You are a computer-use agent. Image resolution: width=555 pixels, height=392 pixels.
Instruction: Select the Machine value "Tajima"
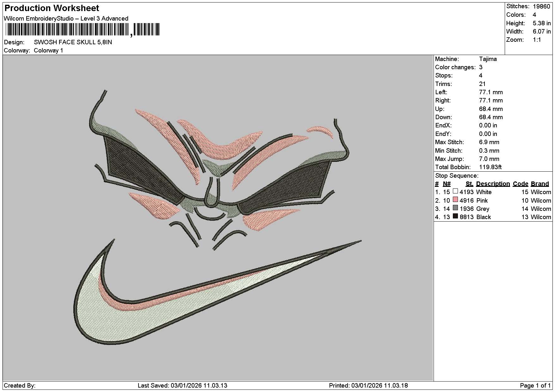488,59
